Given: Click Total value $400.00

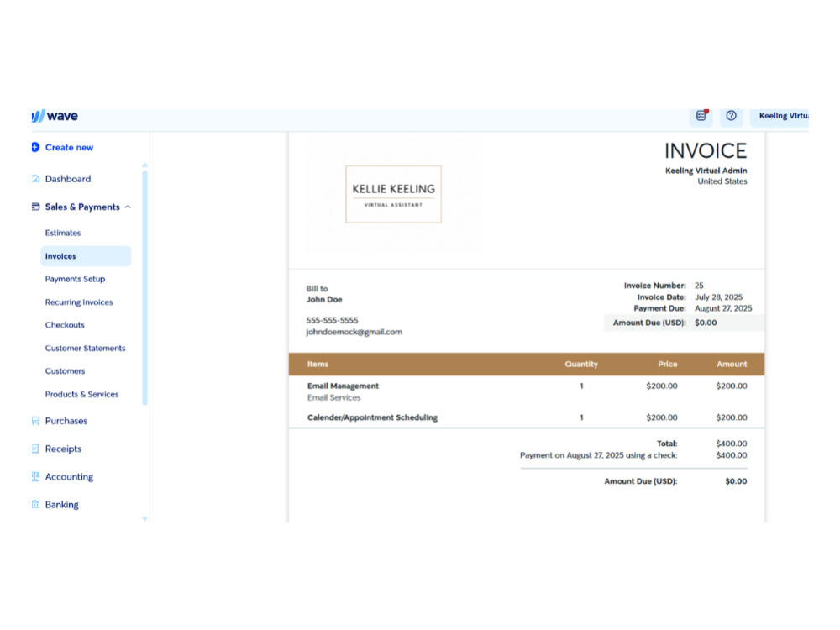Looking at the screenshot, I should (732, 444).
